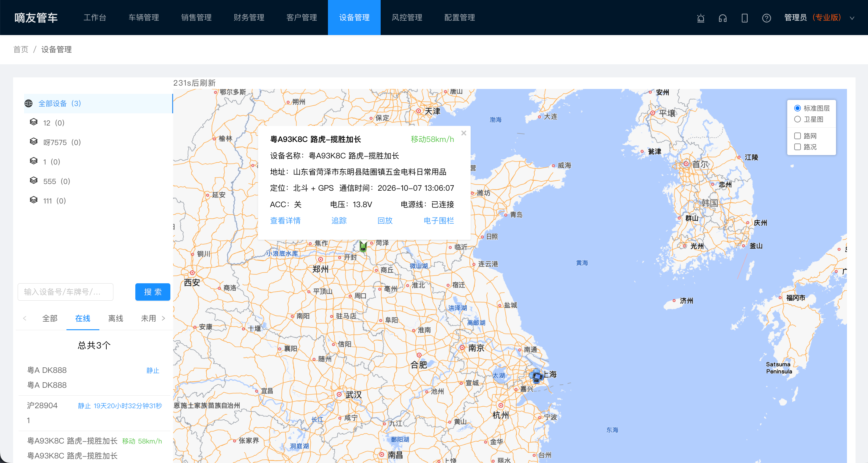Select the globe icon for all devices

pyautogui.click(x=29, y=103)
